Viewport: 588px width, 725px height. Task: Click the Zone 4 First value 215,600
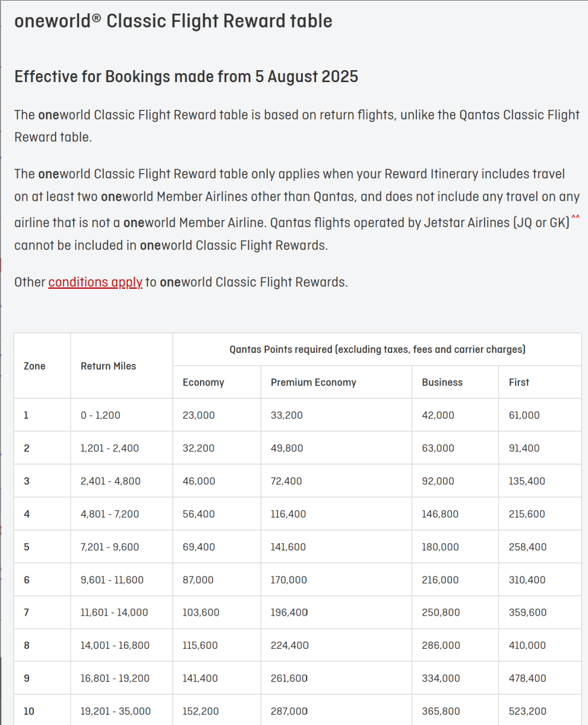527,514
